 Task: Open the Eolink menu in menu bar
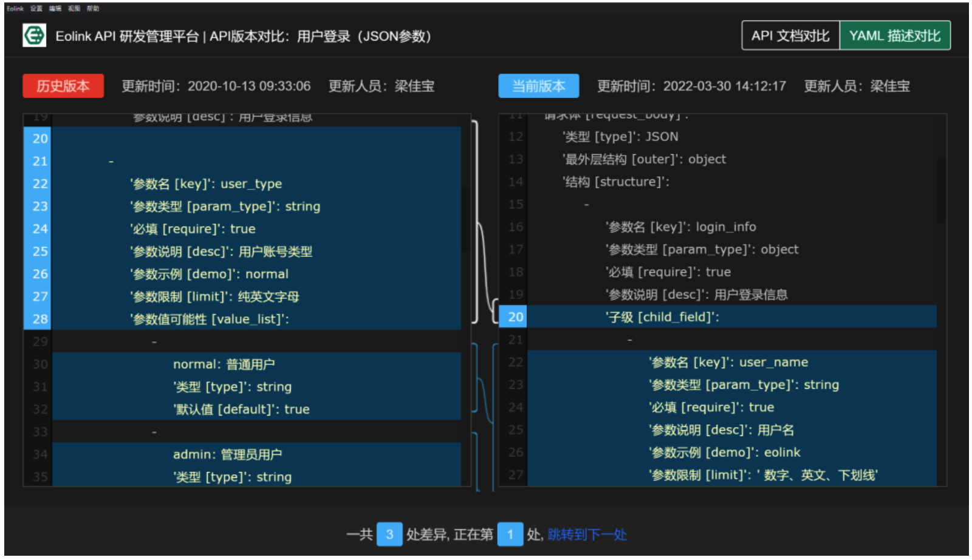(15, 9)
